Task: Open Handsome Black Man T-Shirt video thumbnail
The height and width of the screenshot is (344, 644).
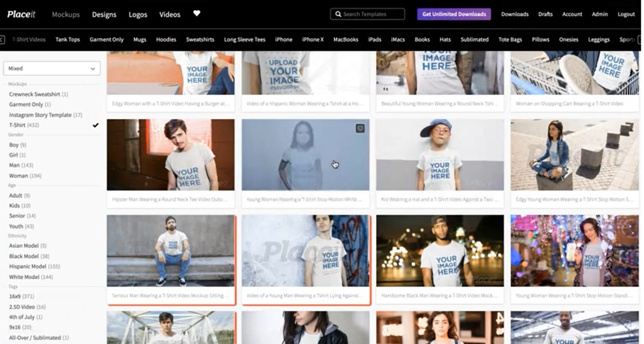Action: 440,251
